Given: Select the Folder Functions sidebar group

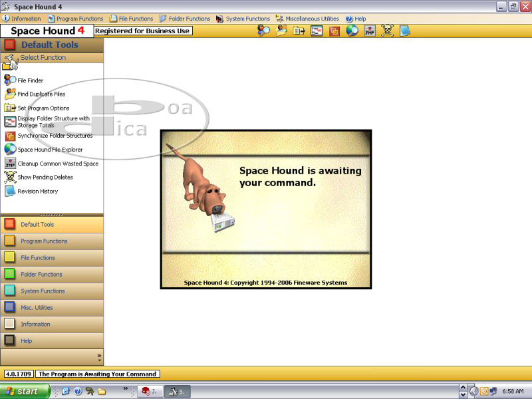Looking at the screenshot, I should [41, 275].
